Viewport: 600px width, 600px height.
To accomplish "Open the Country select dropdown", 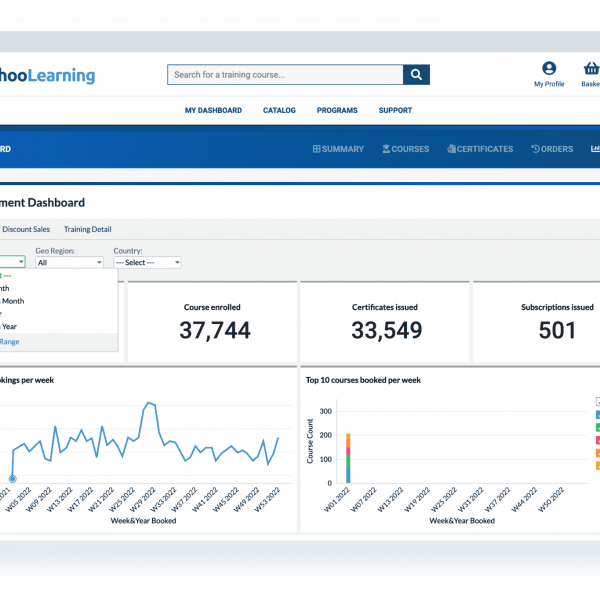I will click(147, 262).
